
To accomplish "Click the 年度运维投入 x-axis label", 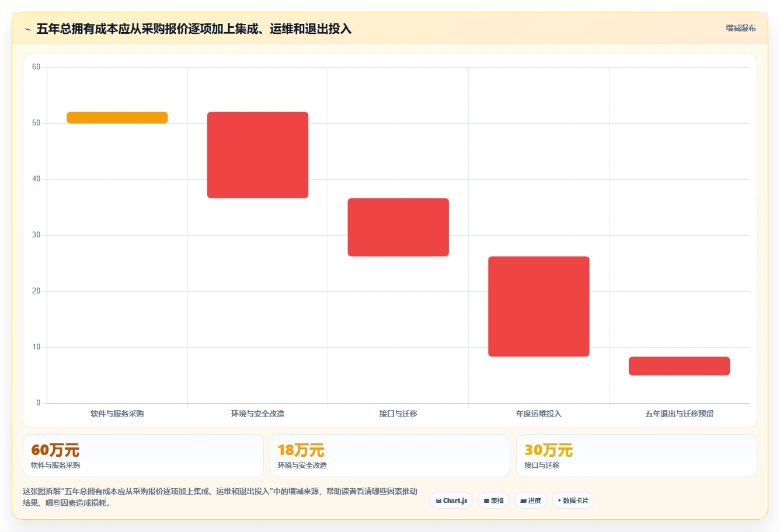I will coord(539,414).
